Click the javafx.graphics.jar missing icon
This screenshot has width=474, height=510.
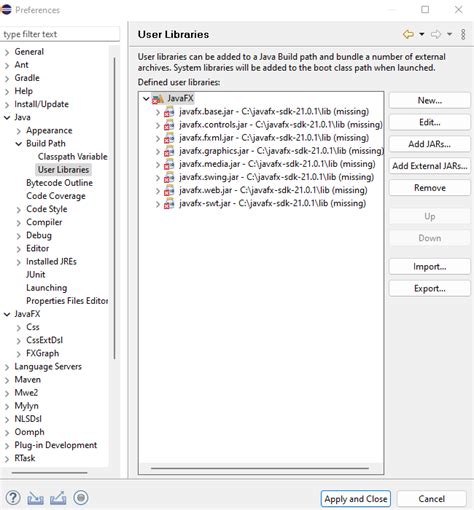(169, 151)
